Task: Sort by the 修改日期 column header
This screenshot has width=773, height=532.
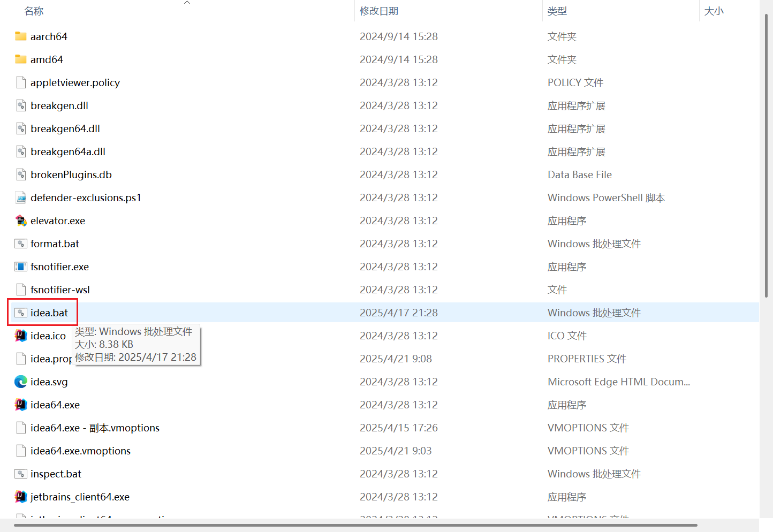Action: point(379,11)
